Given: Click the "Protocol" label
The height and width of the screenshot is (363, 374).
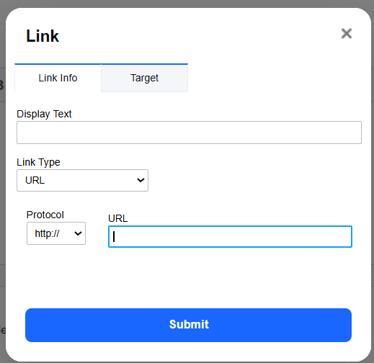Looking at the screenshot, I should pos(45,215).
